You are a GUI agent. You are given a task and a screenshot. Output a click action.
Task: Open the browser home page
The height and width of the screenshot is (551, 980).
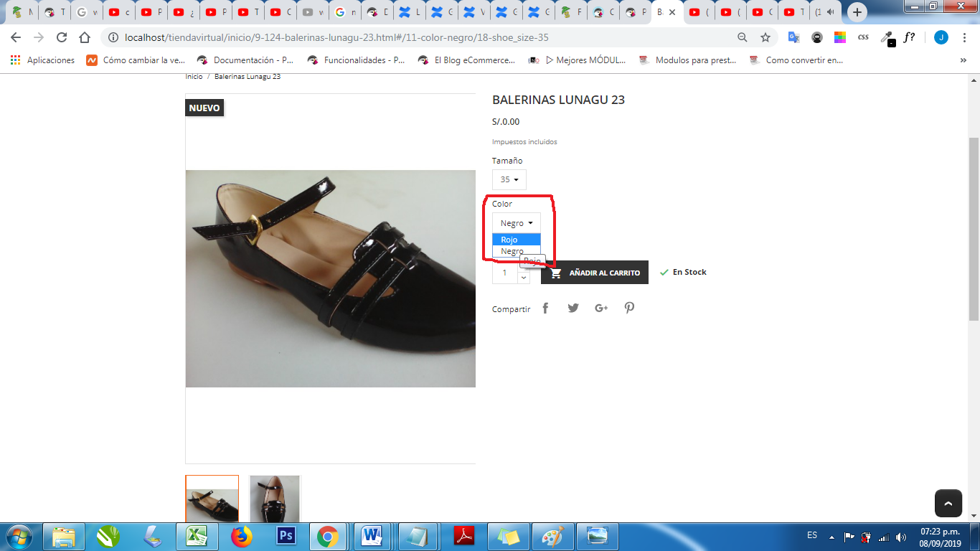[85, 37]
